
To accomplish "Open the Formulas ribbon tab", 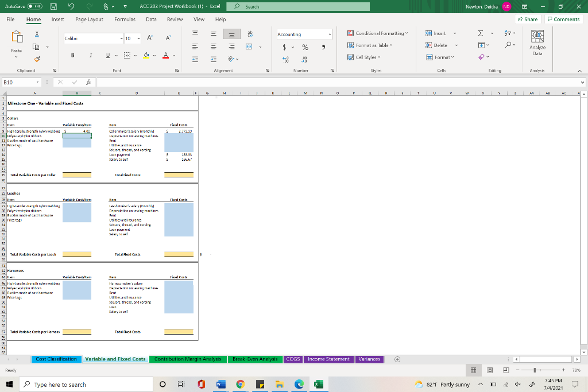I will tap(125, 20).
